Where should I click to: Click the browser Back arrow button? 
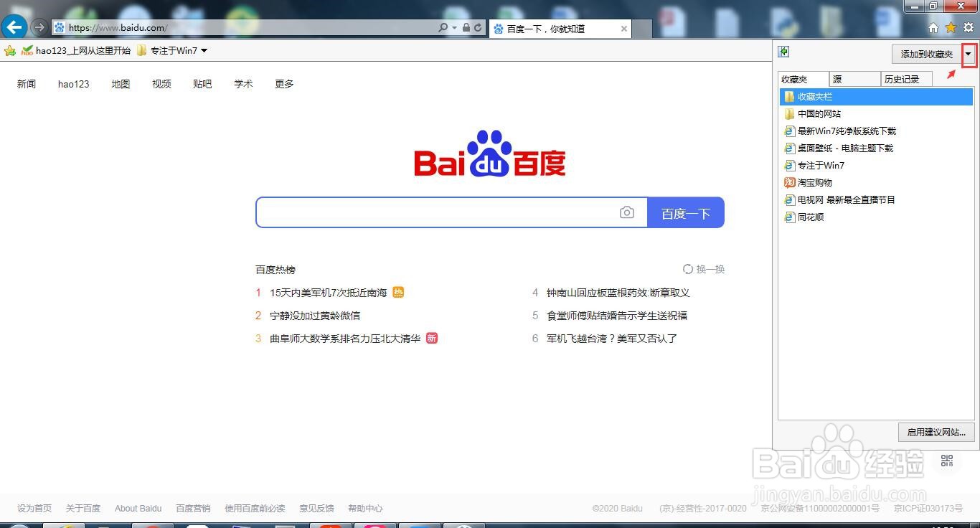pyautogui.click(x=14, y=28)
